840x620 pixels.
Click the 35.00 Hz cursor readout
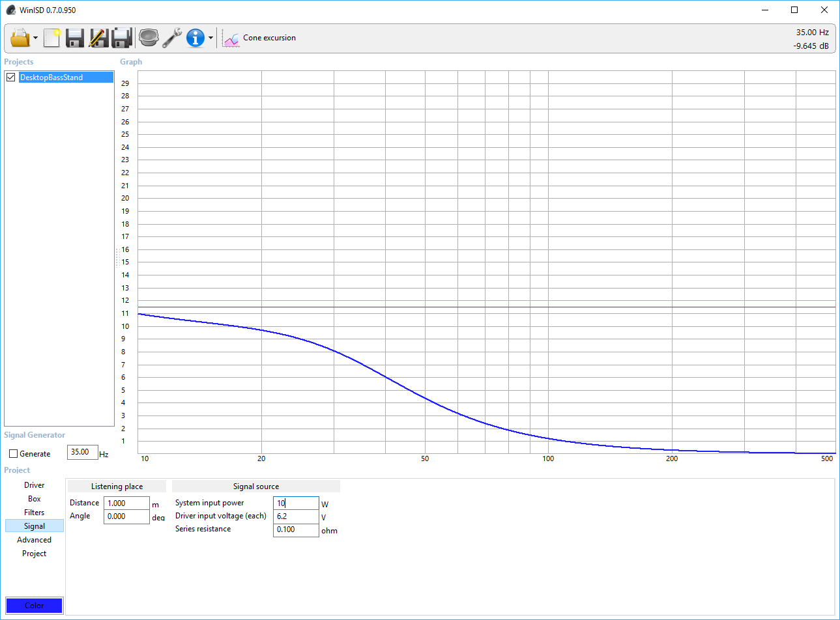[812, 33]
